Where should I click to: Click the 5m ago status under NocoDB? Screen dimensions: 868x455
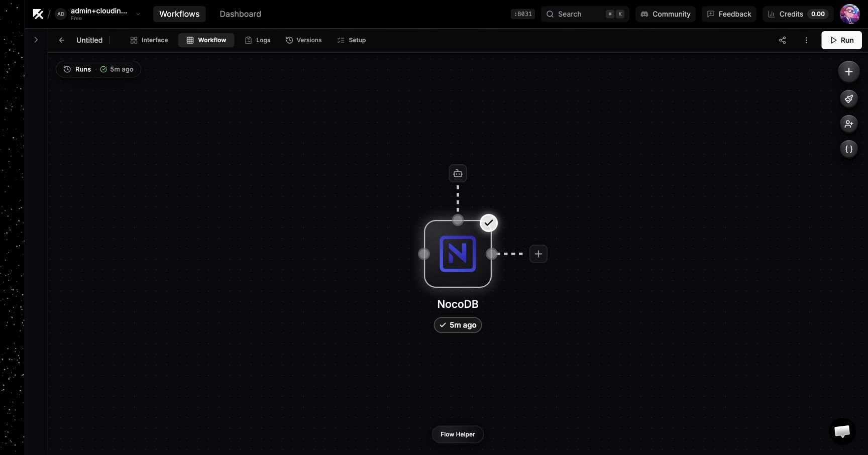458,325
